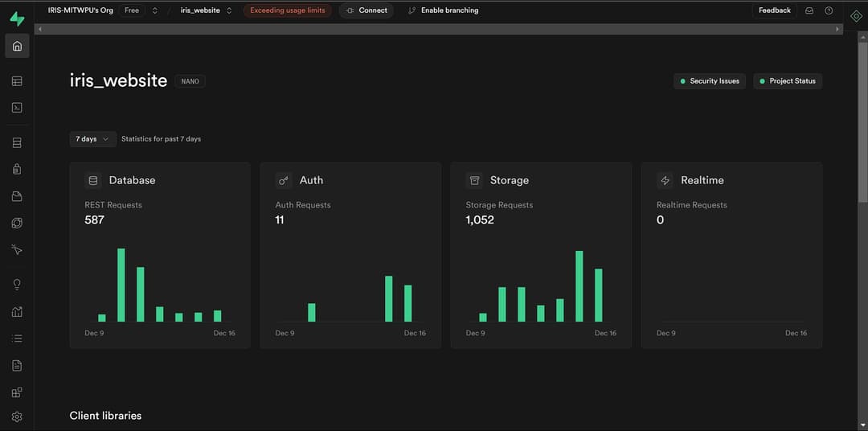Click the Supabase logo icon
The height and width of the screenshot is (431, 868).
pyautogui.click(x=17, y=19)
